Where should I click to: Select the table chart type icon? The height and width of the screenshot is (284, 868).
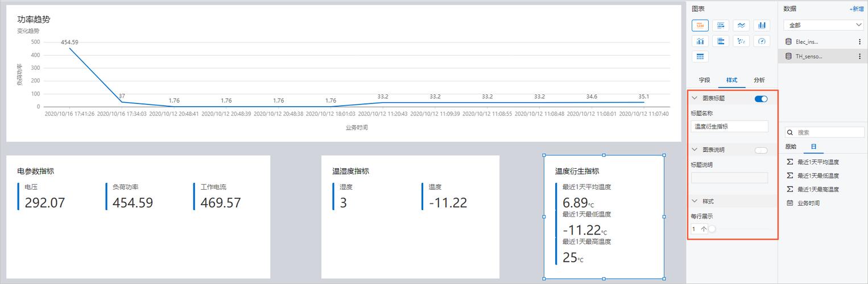pyautogui.click(x=700, y=56)
